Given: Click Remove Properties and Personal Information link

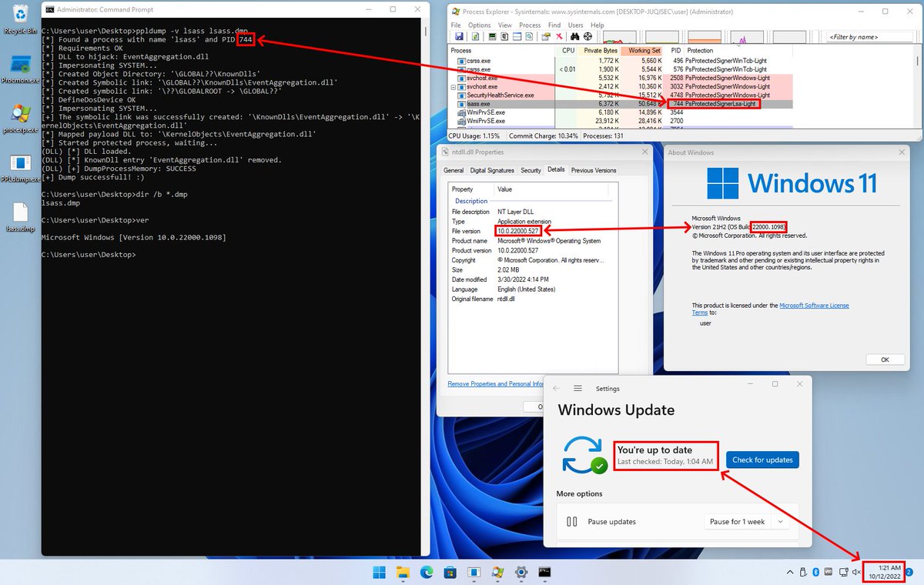Looking at the screenshot, I should [497, 383].
